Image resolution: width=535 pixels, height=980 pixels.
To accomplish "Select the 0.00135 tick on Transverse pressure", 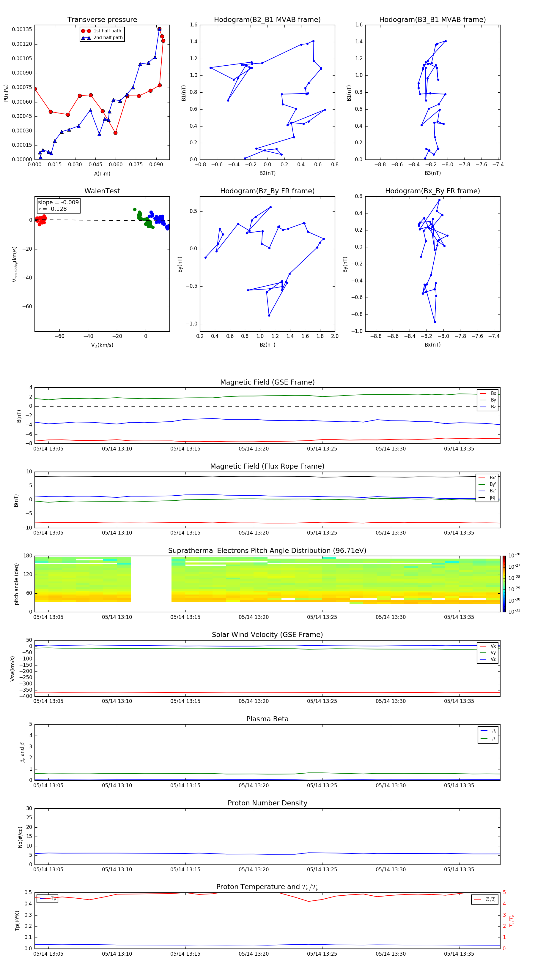I will click(22, 29).
